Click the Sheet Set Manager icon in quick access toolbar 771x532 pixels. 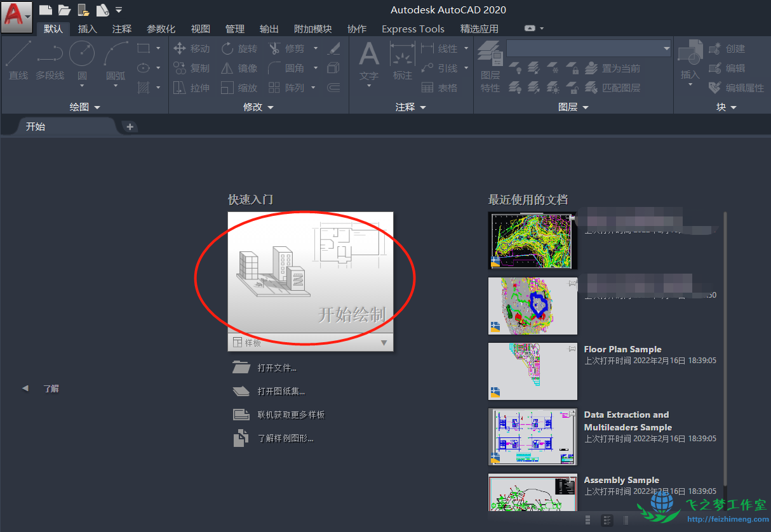pos(102,10)
